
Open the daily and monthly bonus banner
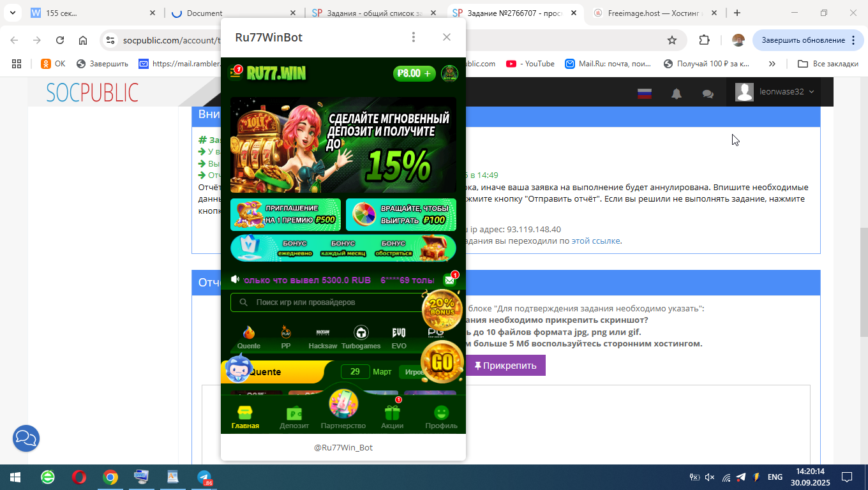(x=343, y=248)
